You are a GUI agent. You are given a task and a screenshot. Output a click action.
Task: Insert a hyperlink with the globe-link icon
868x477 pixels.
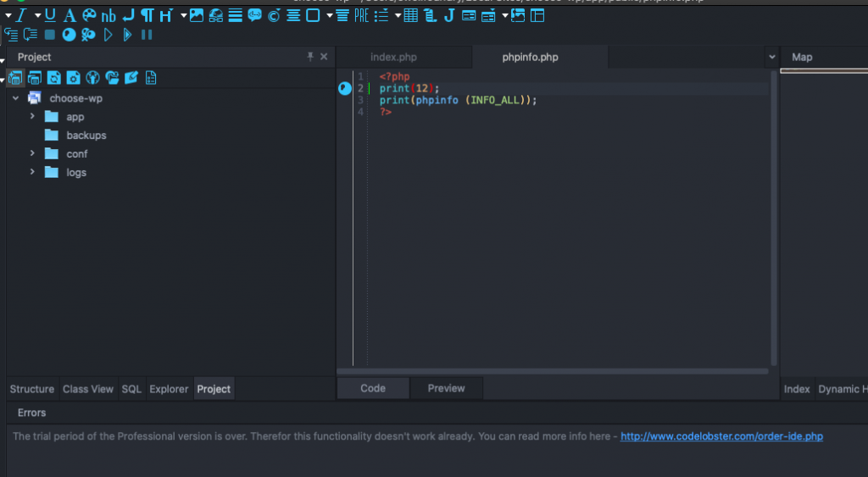216,15
